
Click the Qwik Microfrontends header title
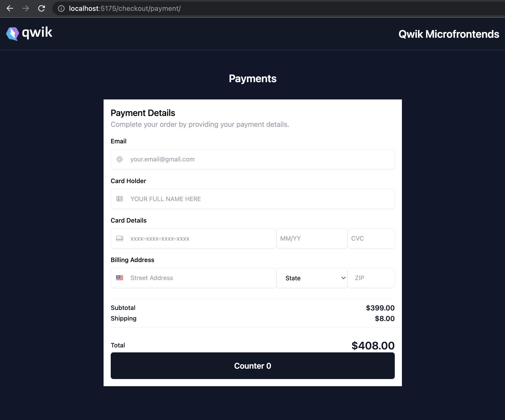449,34
